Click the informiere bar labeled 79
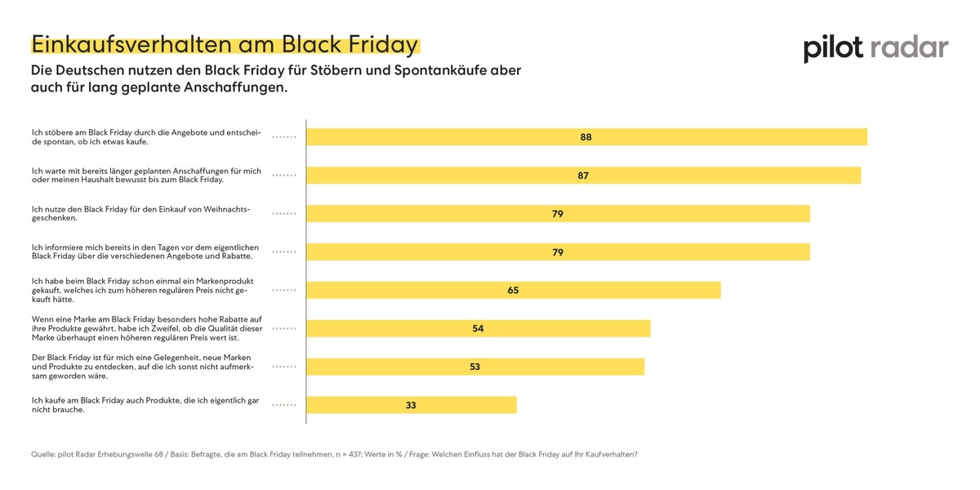 558,252
